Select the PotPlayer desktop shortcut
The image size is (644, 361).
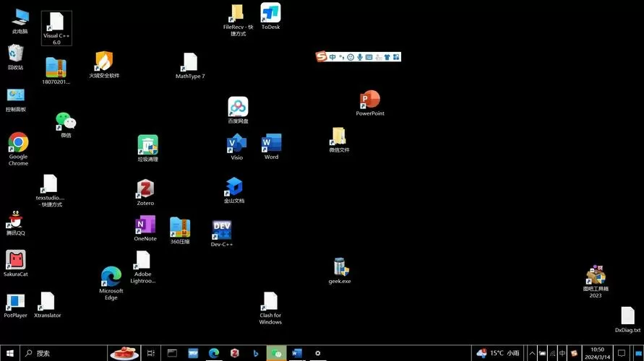tap(16, 306)
